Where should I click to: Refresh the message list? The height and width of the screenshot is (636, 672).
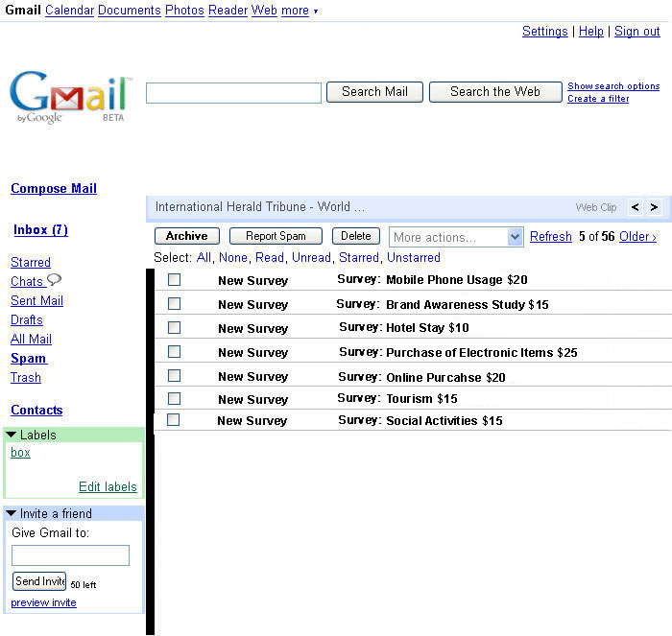tap(551, 236)
